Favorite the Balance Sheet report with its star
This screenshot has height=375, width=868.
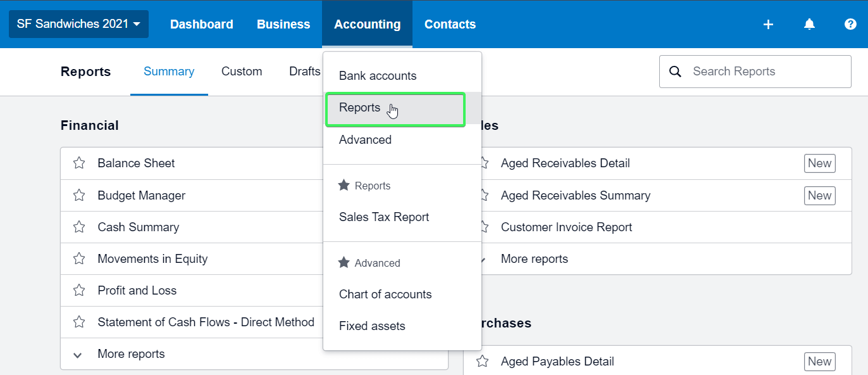[78, 163]
